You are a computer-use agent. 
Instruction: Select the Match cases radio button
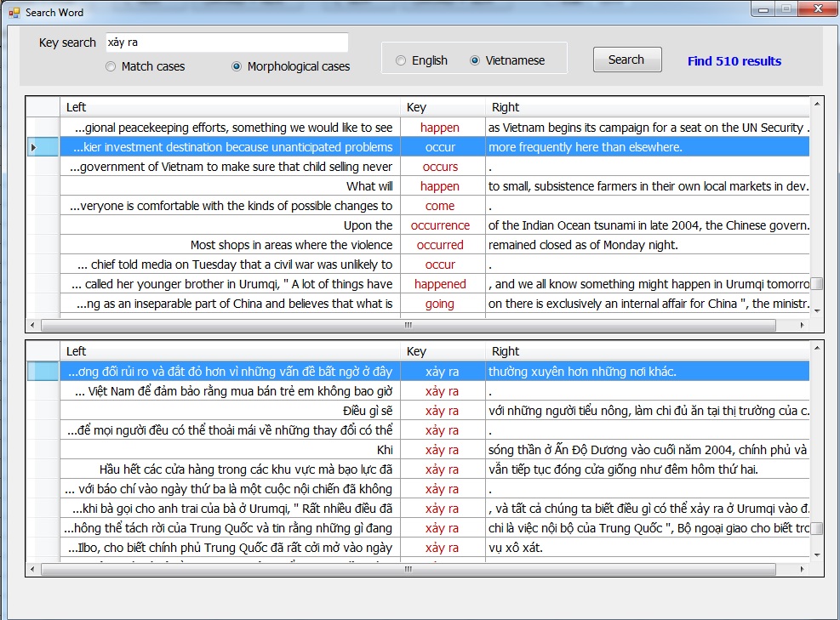[111, 66]
